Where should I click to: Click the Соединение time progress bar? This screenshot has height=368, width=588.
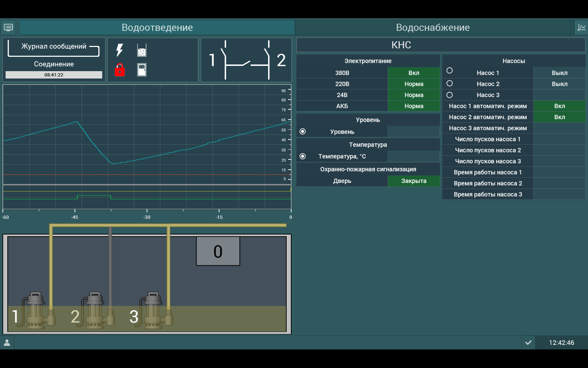54,75
